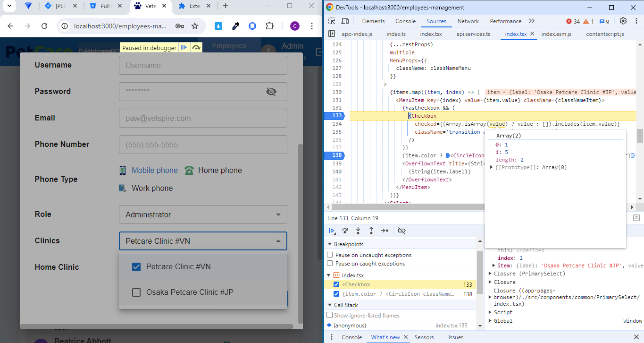
Task: Open DevTools settings gear
Action: point(623,21)
